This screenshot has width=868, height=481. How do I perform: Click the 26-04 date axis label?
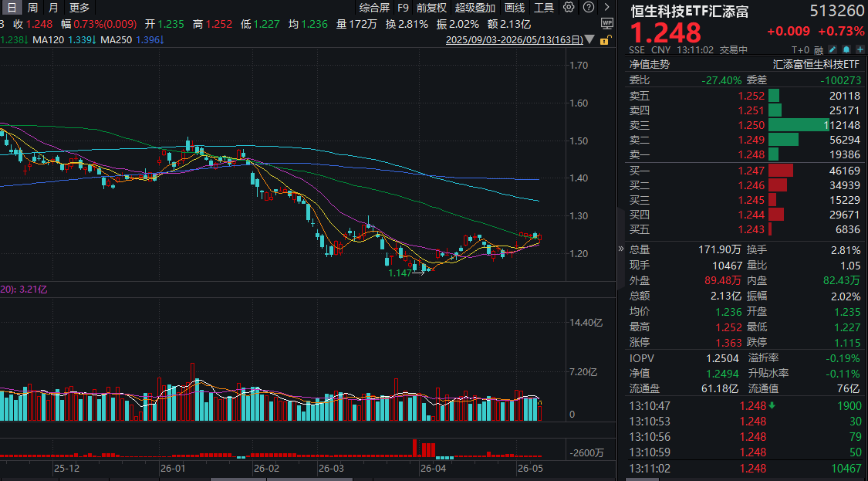[x=433, y=468]
